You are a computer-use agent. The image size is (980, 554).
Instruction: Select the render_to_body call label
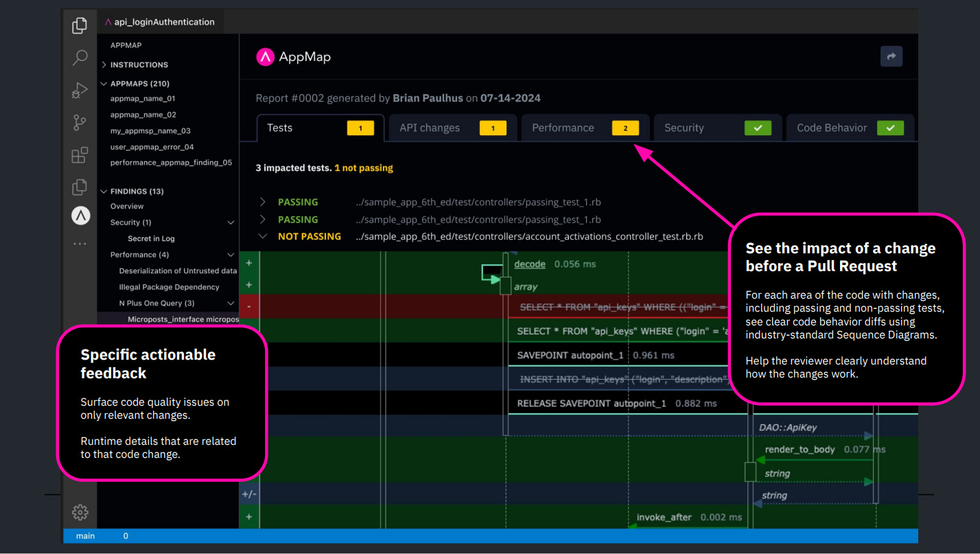(x=800, y=450)
